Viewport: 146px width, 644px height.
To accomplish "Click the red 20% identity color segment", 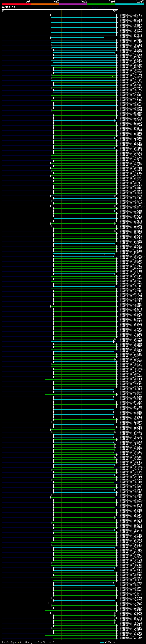I will (x=16, y=4).
